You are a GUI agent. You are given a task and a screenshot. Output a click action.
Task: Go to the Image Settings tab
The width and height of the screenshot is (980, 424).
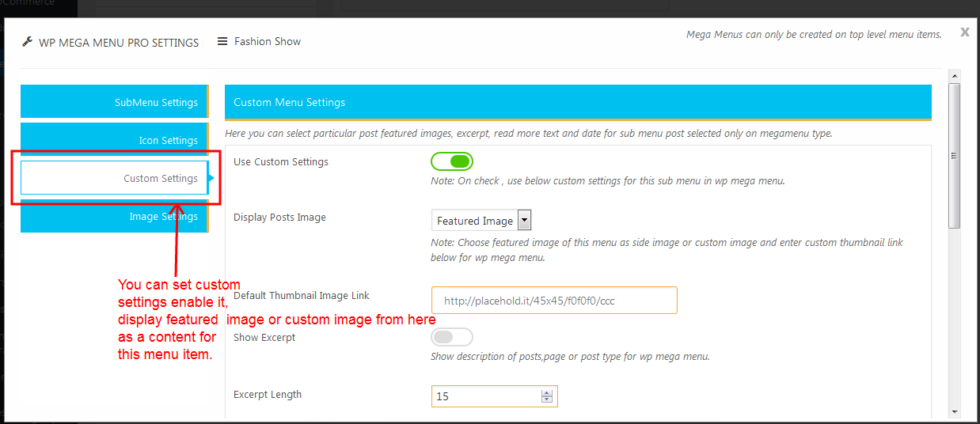[x=114, y=216]
